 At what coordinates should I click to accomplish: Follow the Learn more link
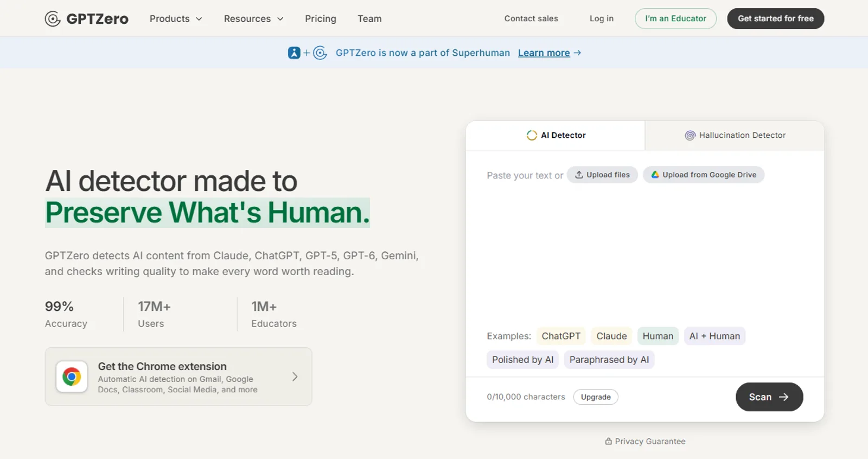[544, 53]
